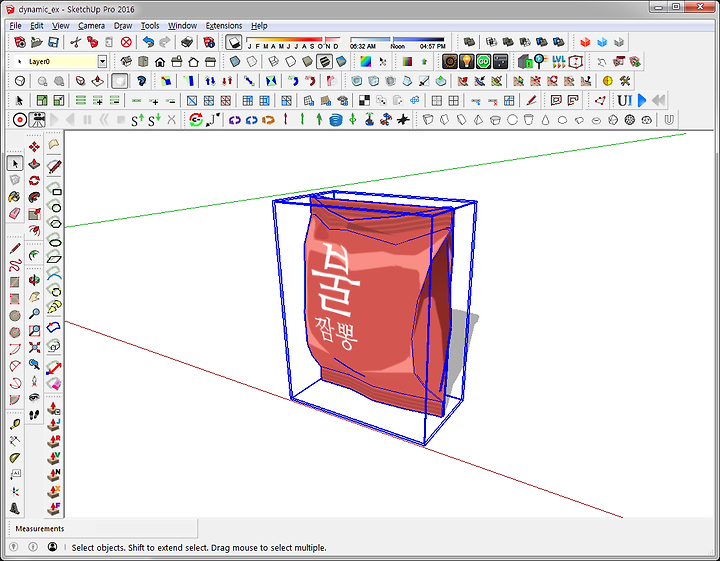Screen dimensions: 720x561
Task: Open the View menu
Action: [60, 26]
